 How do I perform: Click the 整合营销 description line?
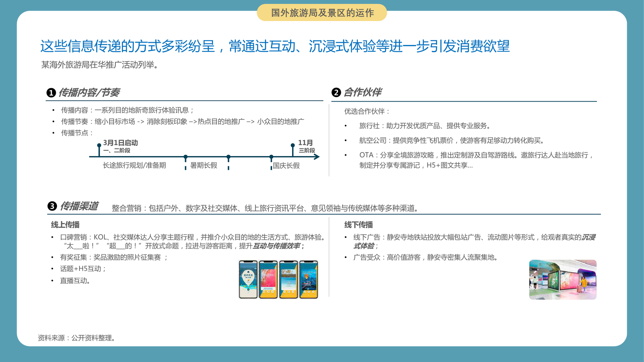(x=265, y=208)
